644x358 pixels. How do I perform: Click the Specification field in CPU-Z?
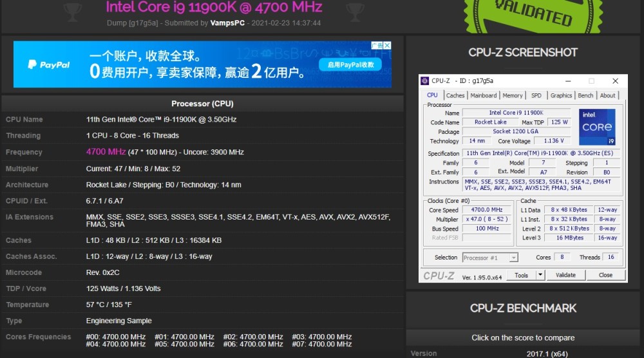(541, 153)
